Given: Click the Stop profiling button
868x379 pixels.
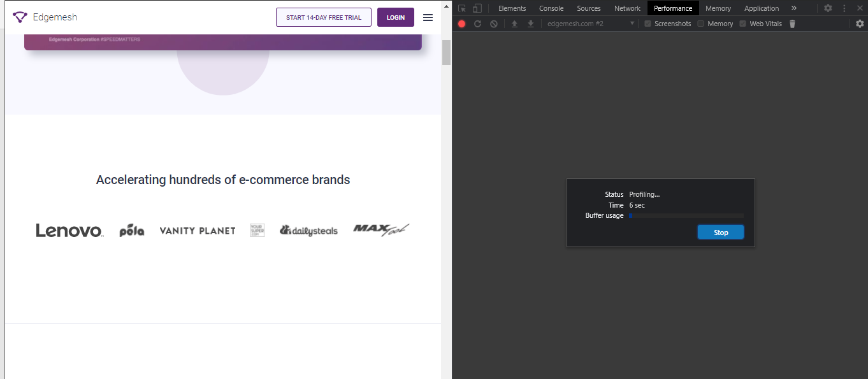Looking at the screenshot, I should 721,232.
